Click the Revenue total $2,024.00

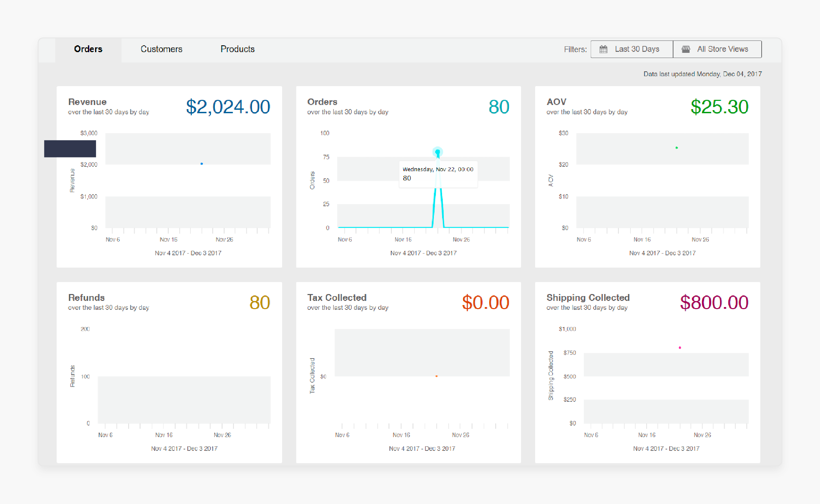tap(228, 107)
